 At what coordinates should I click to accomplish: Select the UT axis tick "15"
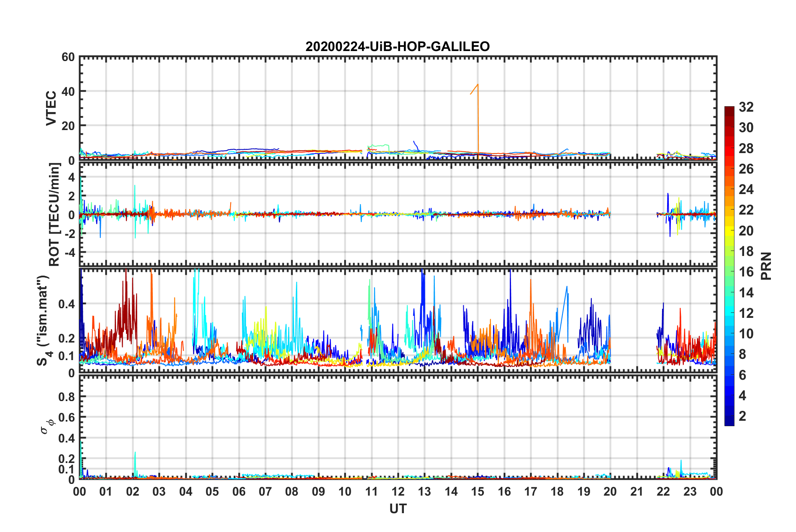(x=478, y=491)
